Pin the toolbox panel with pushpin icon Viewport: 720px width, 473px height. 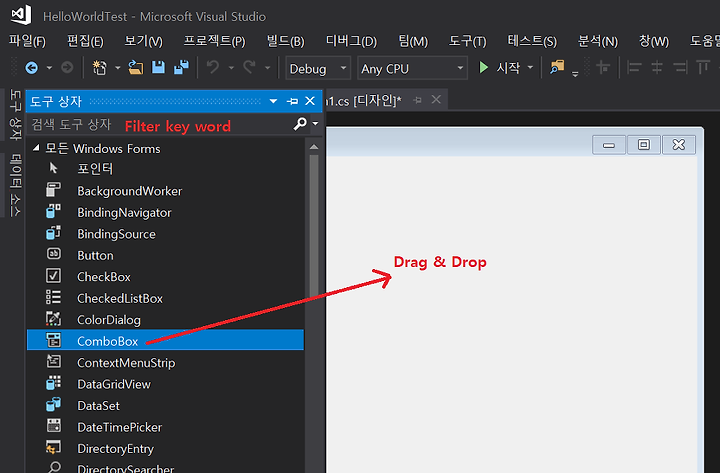click(292, 101)
